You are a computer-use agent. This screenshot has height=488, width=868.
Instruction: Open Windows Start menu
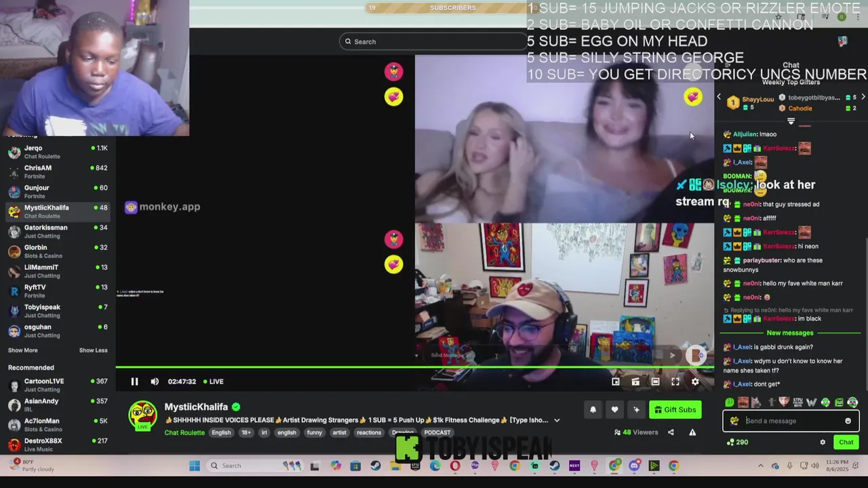[195, 466]
